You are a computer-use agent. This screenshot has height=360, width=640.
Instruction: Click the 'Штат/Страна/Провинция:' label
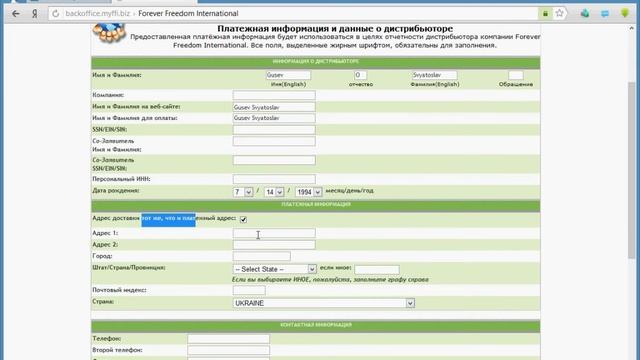click(x=129, y=268)
